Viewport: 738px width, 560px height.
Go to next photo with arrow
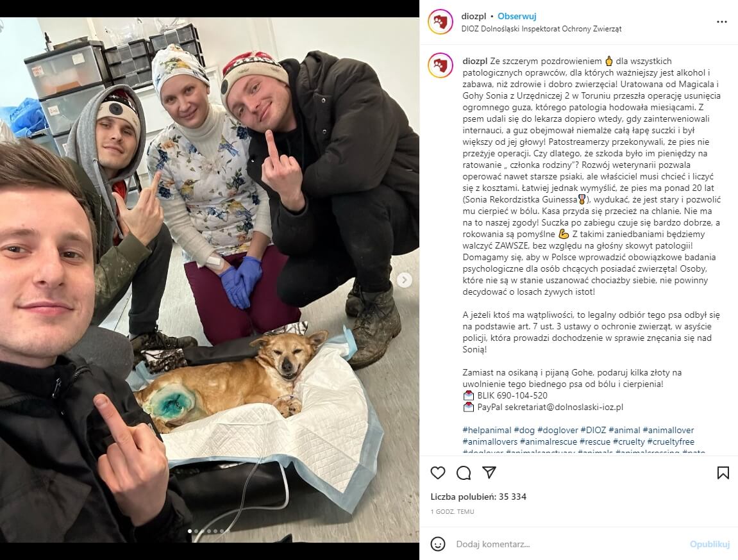tap(404, 280)
